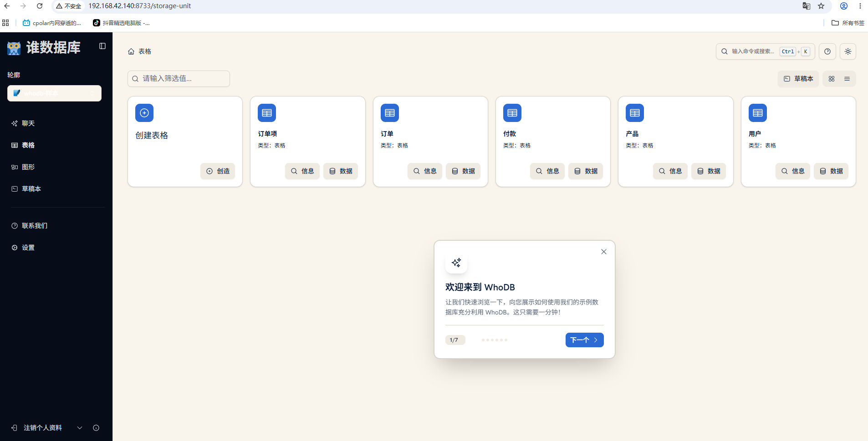
Task: Switch to grid card view
Action: pyautogui.click(x=832, y=79)
